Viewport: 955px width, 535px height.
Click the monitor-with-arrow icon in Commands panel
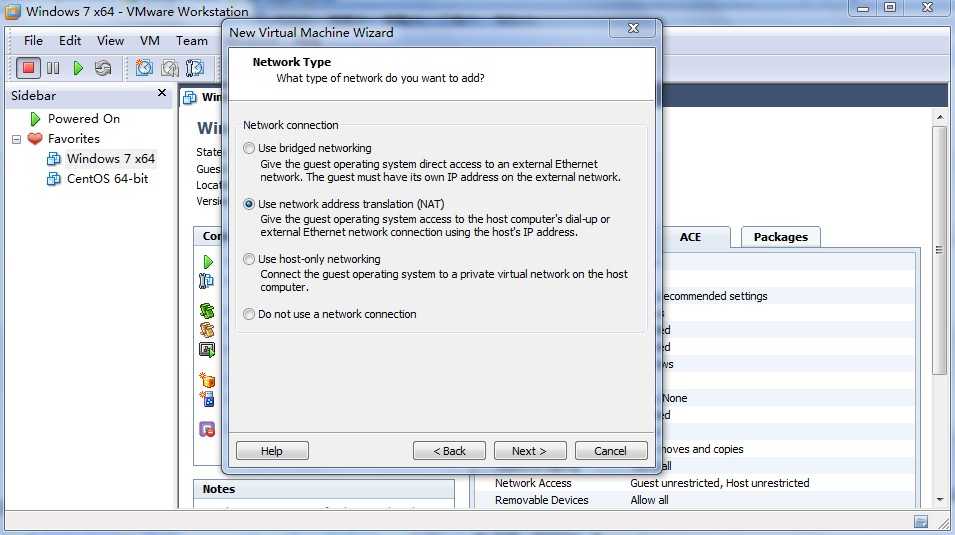pos(207,350)
